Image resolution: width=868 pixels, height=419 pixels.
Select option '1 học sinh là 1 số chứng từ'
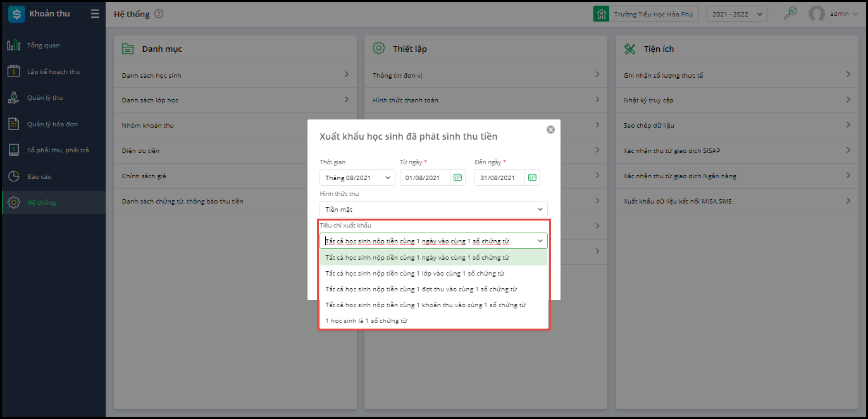pyautogui.click(x=366, y=320)
